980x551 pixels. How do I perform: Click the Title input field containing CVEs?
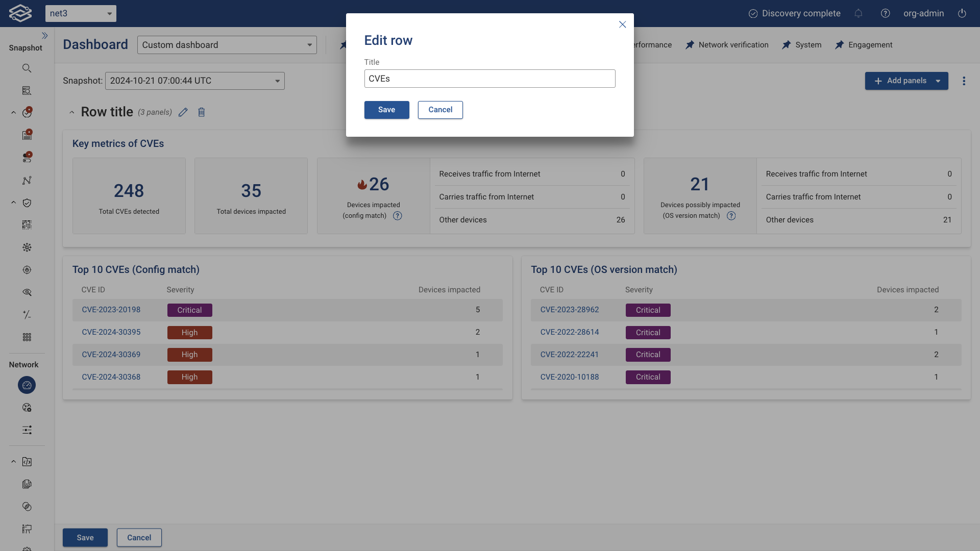coord(489,79)
